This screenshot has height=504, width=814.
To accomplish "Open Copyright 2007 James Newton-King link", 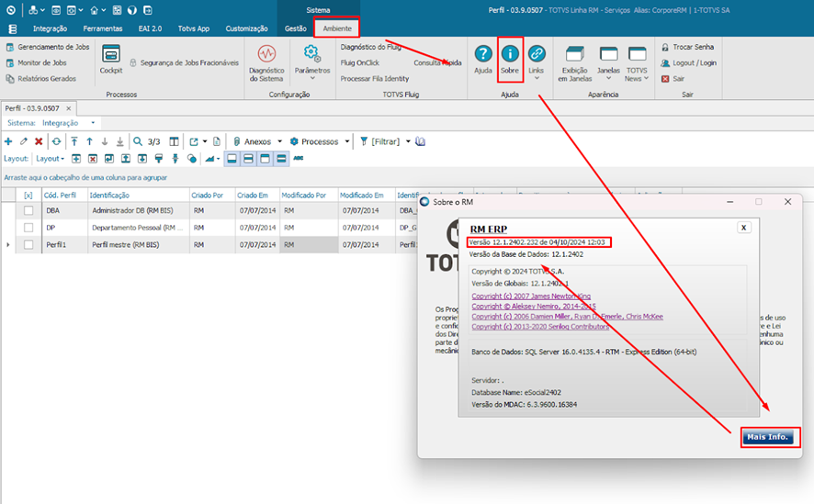I will click(531, 297).
